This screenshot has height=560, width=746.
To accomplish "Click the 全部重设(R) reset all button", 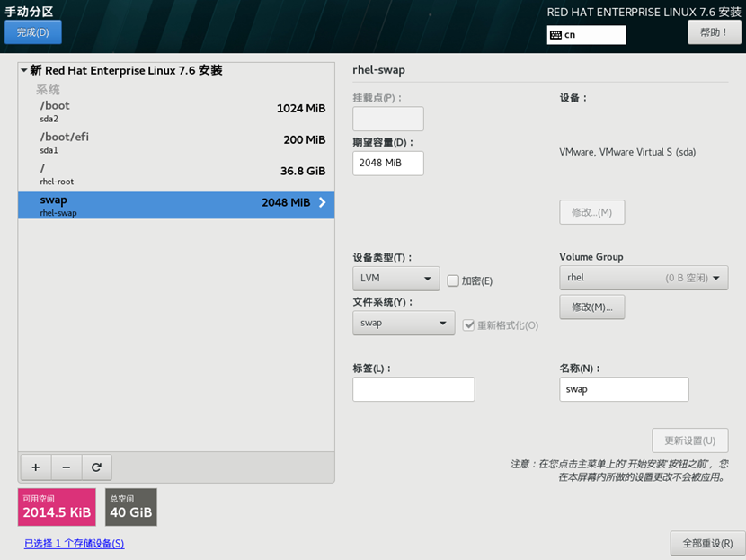I will click(707, 543).
